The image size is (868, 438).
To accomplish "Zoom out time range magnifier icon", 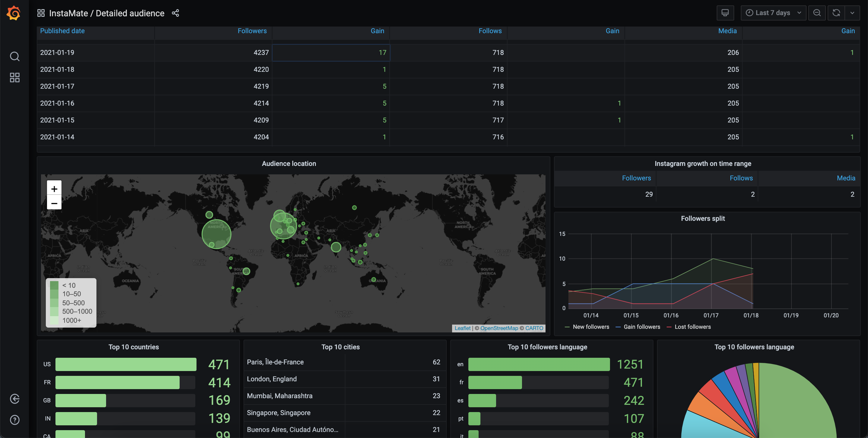I will pos(817,13).
